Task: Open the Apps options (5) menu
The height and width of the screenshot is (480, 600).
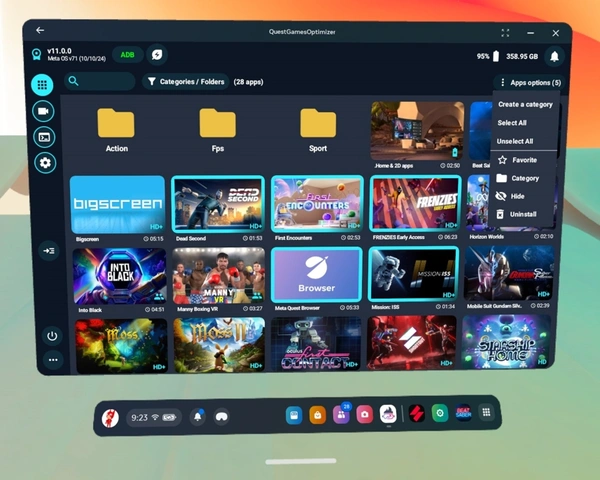Action: (529, 82)
